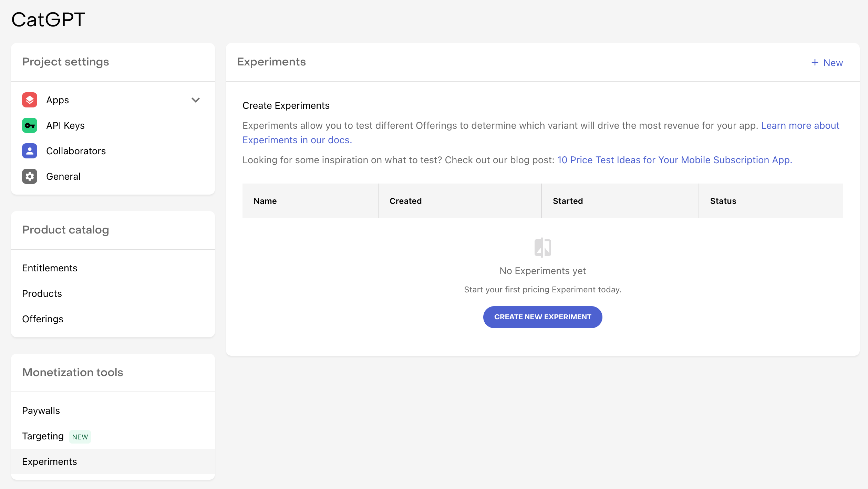The image size is (868, 489).
Task: Click the Product catalog heading
Action: [65, 230]
